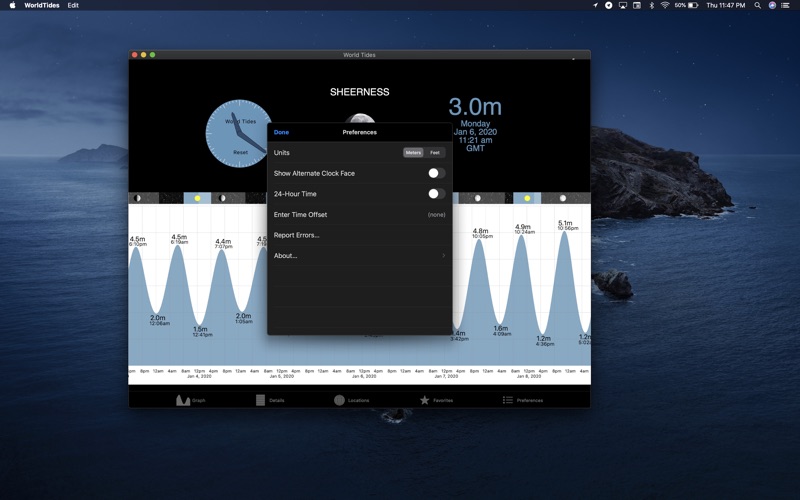Turn on 24-Hour Time switch
Screen dimensions: 800x500
436,194
